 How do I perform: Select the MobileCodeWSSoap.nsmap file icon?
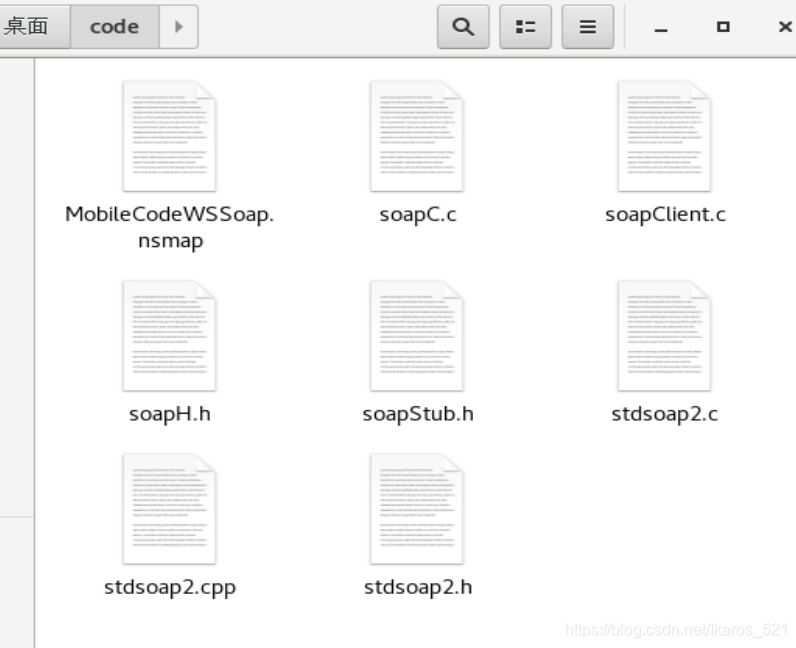(x=170, y=136)
